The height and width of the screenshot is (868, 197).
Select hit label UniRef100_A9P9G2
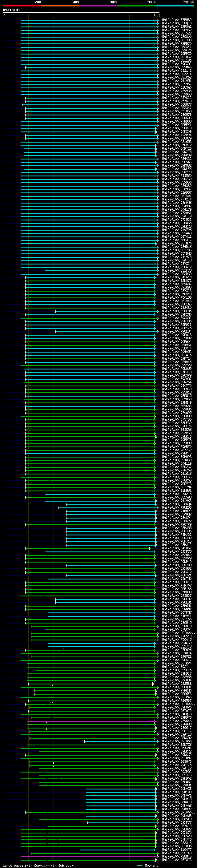[177, 30]
